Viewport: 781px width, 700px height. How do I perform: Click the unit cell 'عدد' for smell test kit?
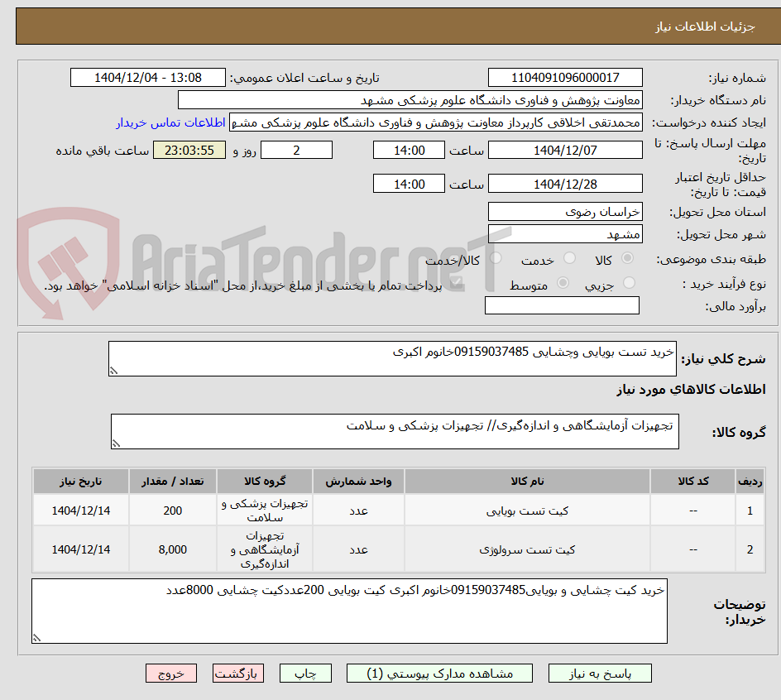pos(358,511)
